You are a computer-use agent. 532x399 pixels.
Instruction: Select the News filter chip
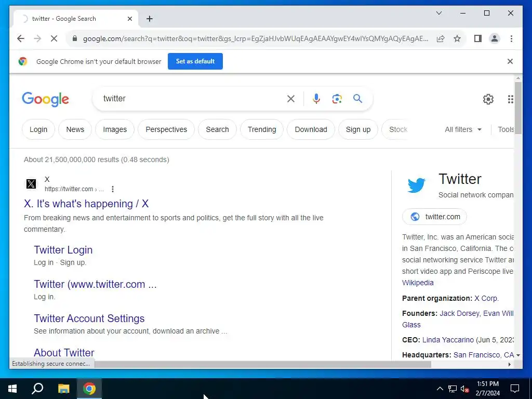click(75, 129)
